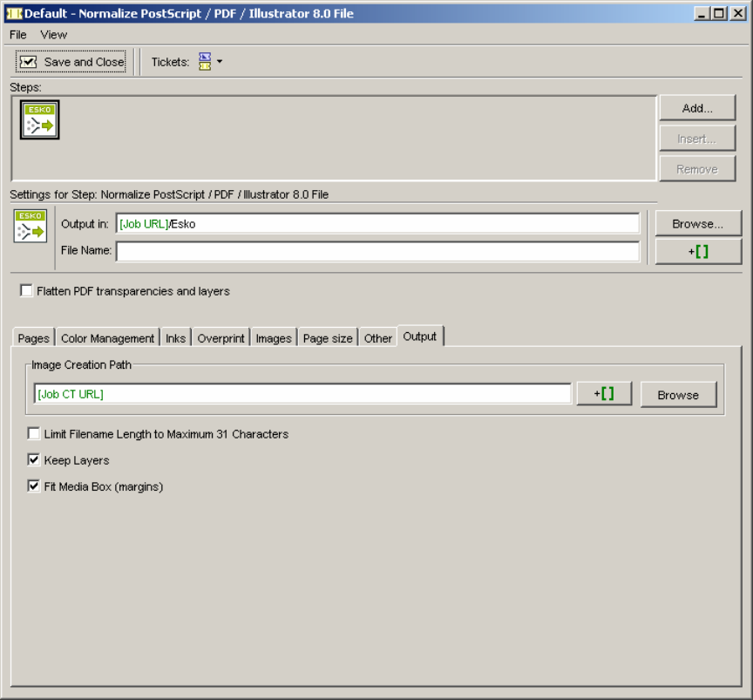Image resolution: width=753 pixels, height=700 pixels.
Task: Click the application icon in title bar
Action: click(x=14, y=13)
